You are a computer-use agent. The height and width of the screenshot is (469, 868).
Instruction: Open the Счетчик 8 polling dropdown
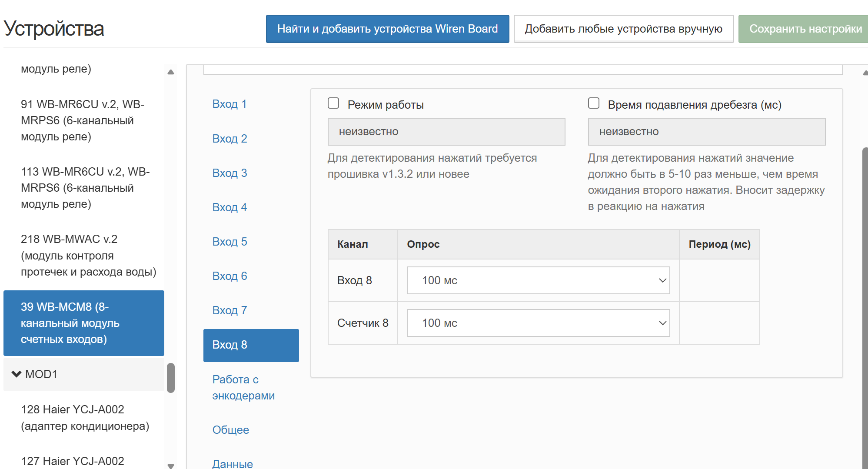click(538, 323)
